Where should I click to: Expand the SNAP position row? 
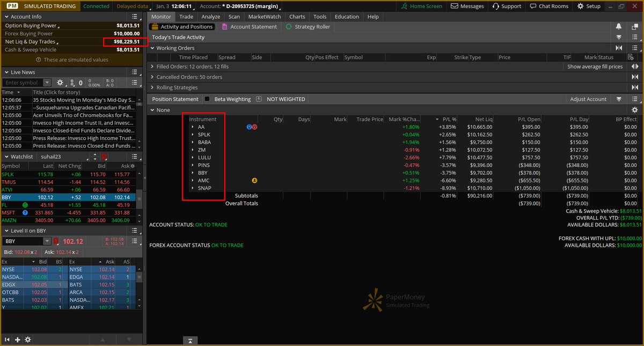click(192, 188)
